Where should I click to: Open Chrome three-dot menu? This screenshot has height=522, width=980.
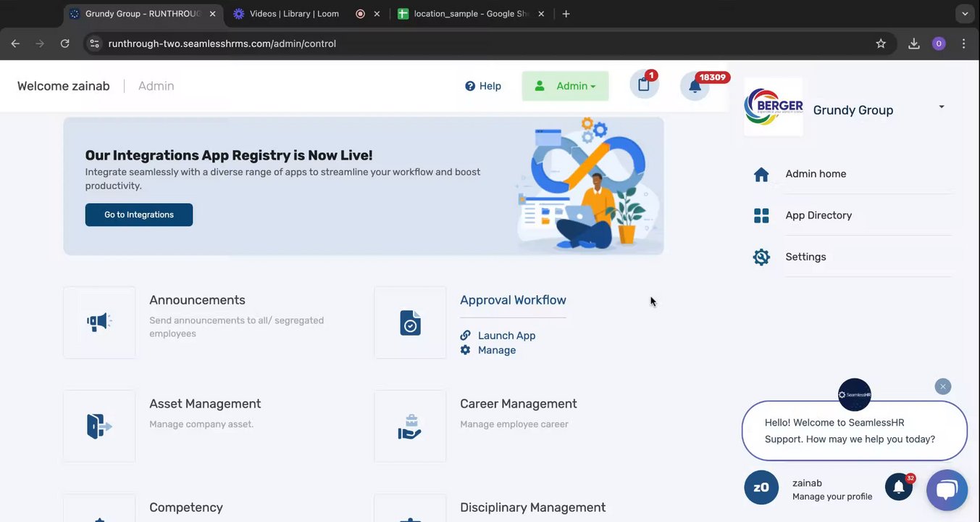(963, 43)
